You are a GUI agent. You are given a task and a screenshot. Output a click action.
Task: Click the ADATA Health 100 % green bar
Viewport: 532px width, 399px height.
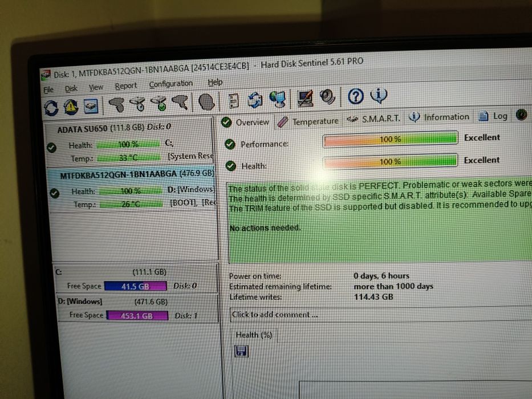click(128, 145)
